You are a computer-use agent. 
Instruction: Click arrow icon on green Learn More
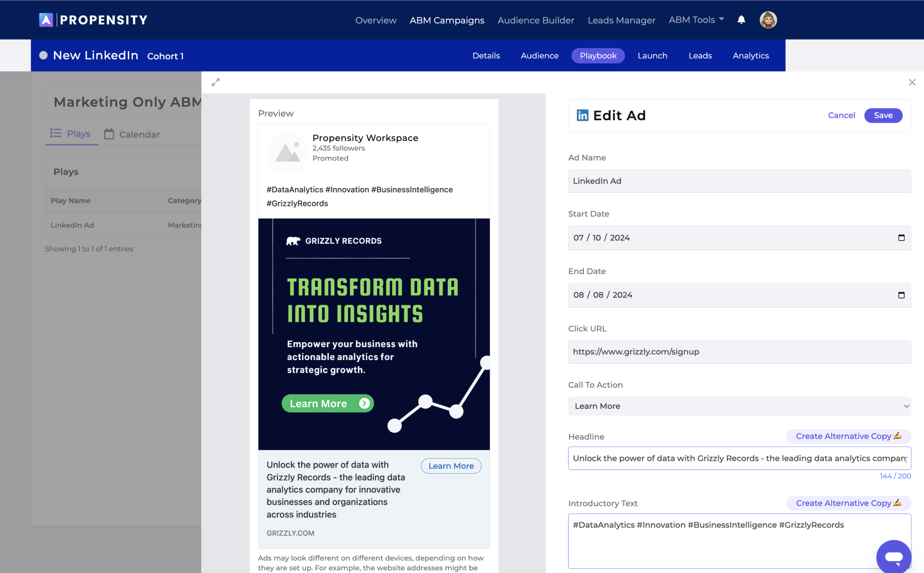tap(364, 403)
